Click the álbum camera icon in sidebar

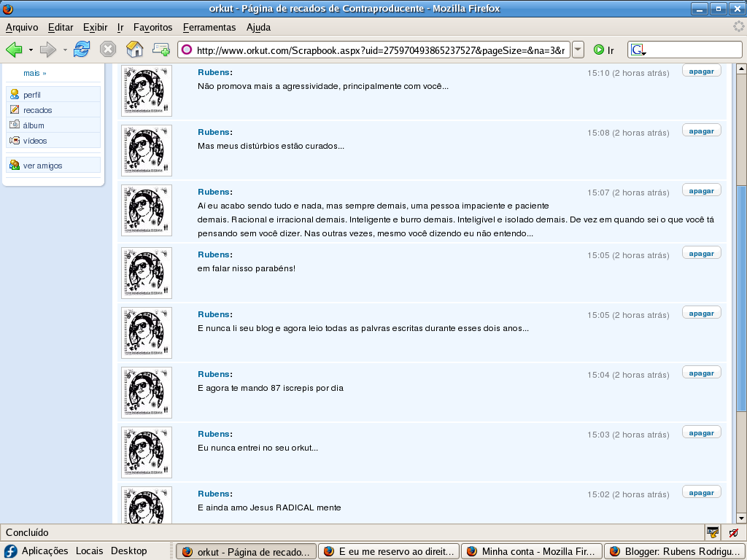(15, 125)
